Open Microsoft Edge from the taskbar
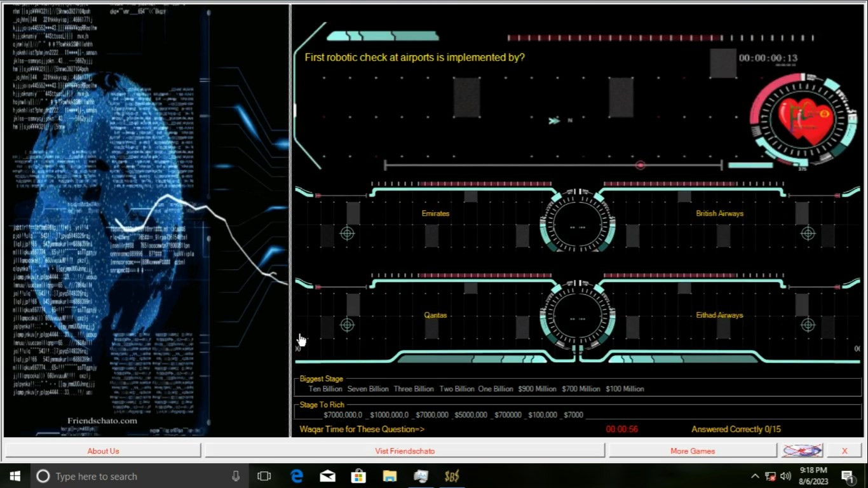868x488 pixels. [297, 476]
